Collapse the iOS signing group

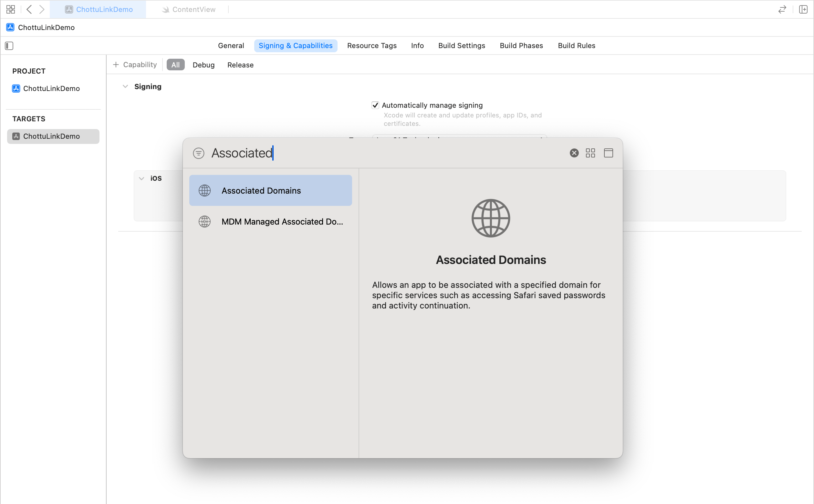(x=141, y=178)
